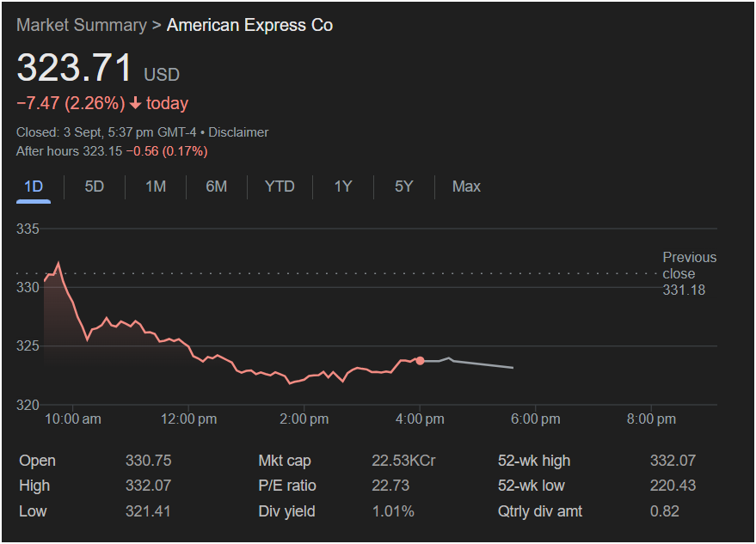756x544 pixels.
Task: Click the Qtrly div amt label
Action: tap(540, 511)
